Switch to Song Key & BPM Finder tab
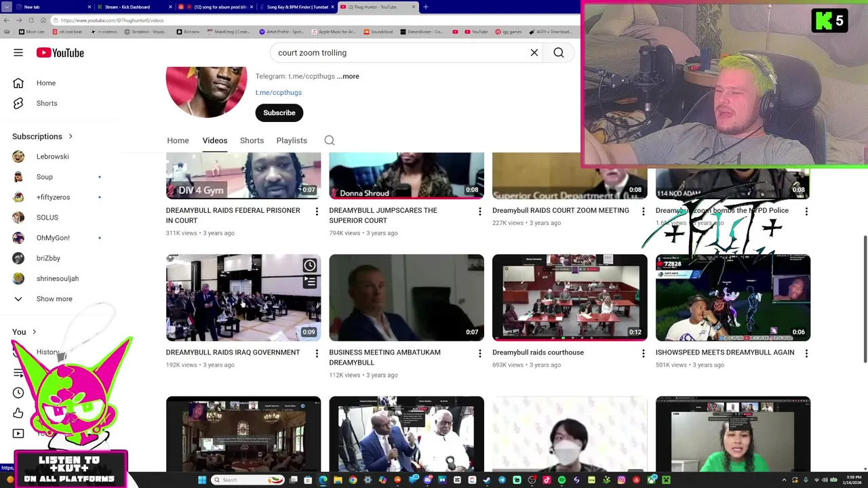 (296, 7)
